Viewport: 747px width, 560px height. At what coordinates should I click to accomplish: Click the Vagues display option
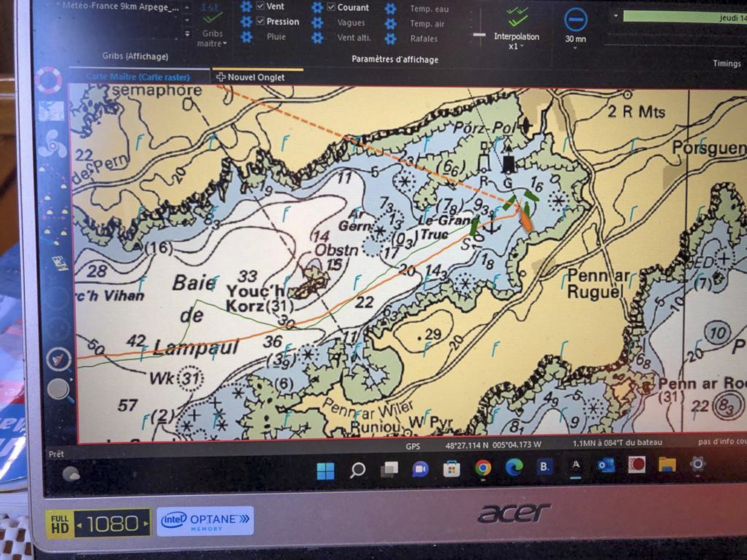[351, 22]
